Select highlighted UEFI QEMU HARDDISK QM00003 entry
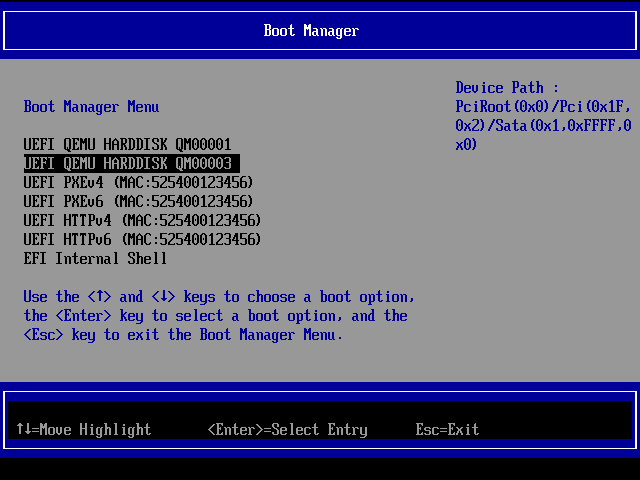The height and width of the screenshot is (480, 640). (131, 164)
